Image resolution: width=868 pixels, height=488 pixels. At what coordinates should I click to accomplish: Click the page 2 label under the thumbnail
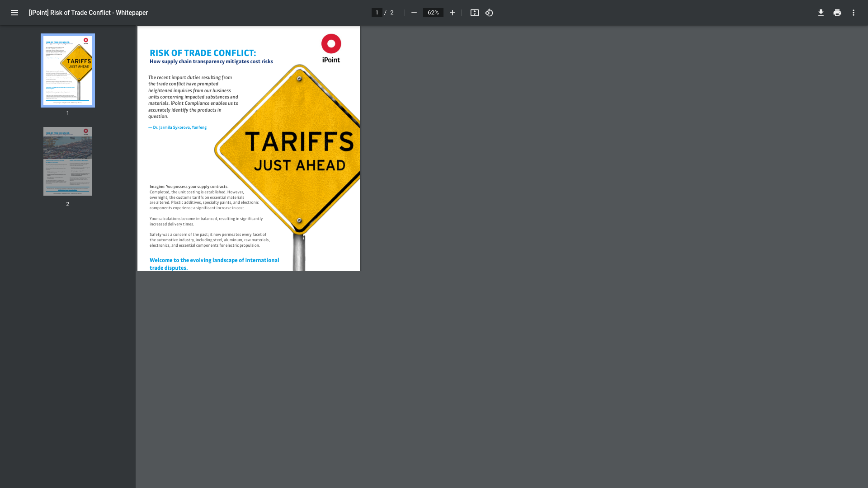coord(68,204)
